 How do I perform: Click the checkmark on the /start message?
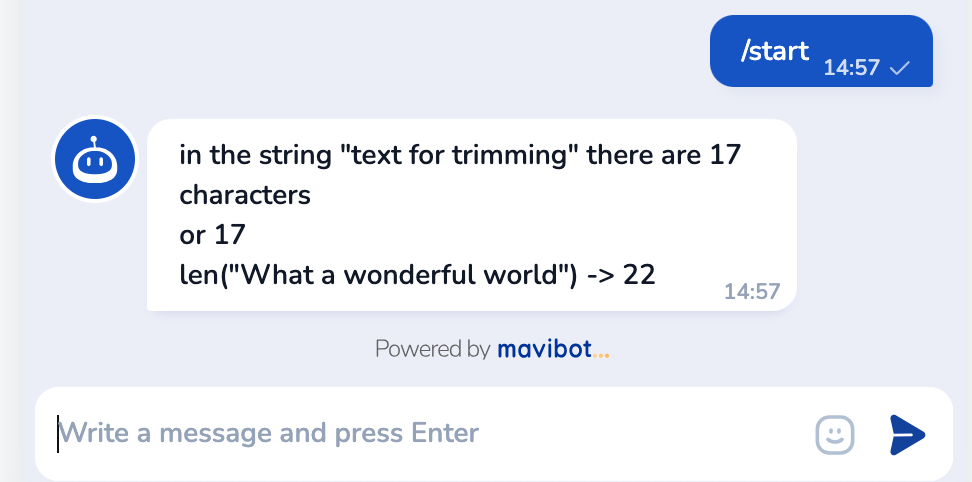coord(899,68)
